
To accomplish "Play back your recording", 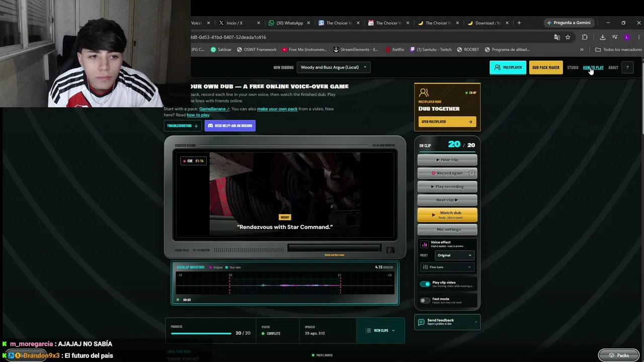I will point(447,187).
